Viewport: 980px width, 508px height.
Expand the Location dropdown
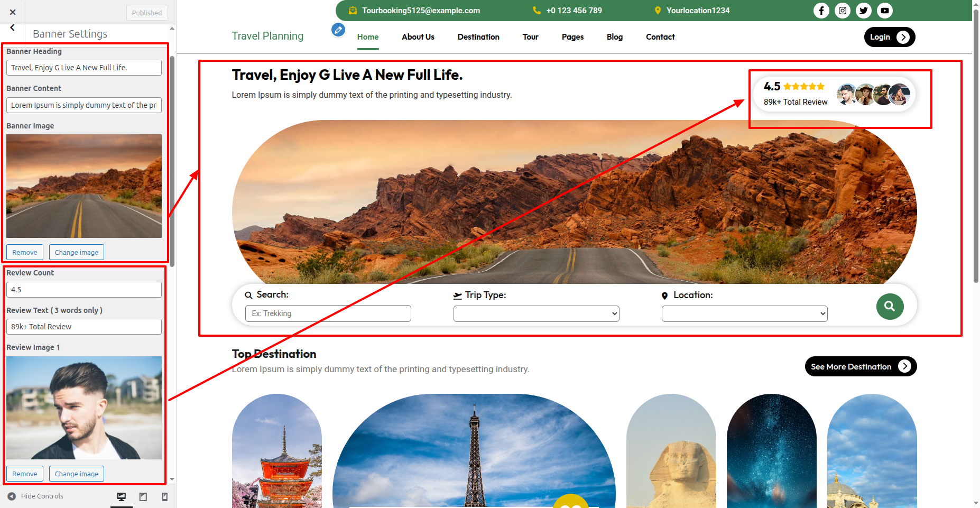pyautogui.click(x=744, y=313)
